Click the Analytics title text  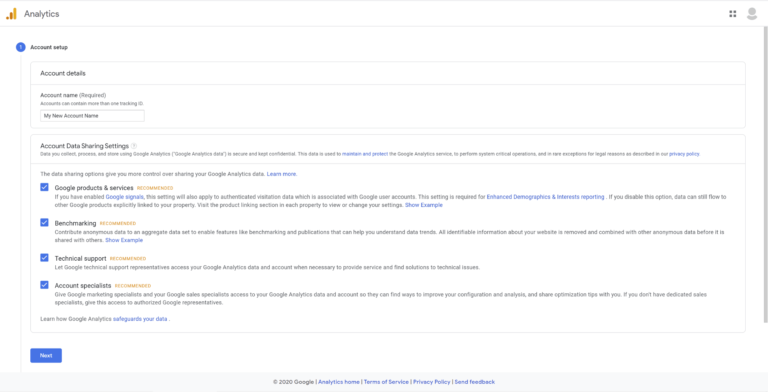tap(42, 14)
